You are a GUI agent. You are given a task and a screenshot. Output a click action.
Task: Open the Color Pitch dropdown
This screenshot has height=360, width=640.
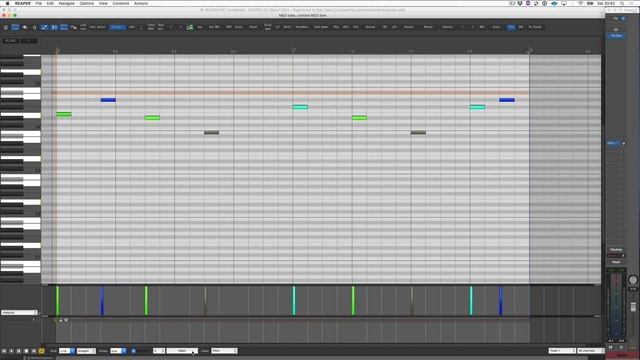point(224,351)
